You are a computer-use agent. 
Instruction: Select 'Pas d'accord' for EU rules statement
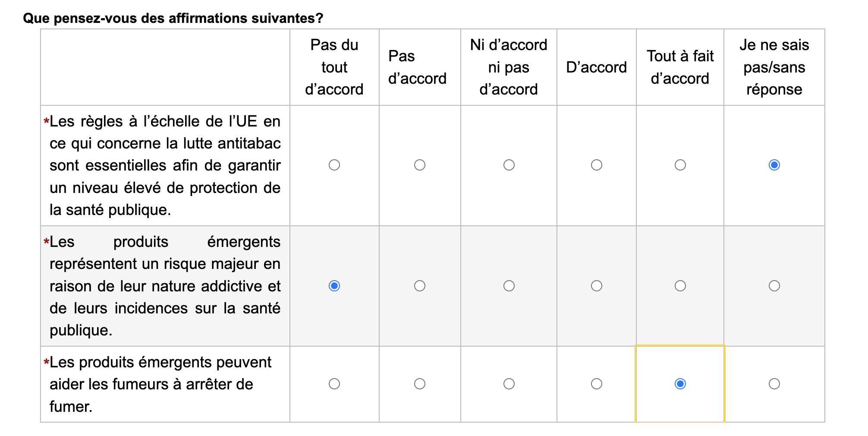point(420,165)
